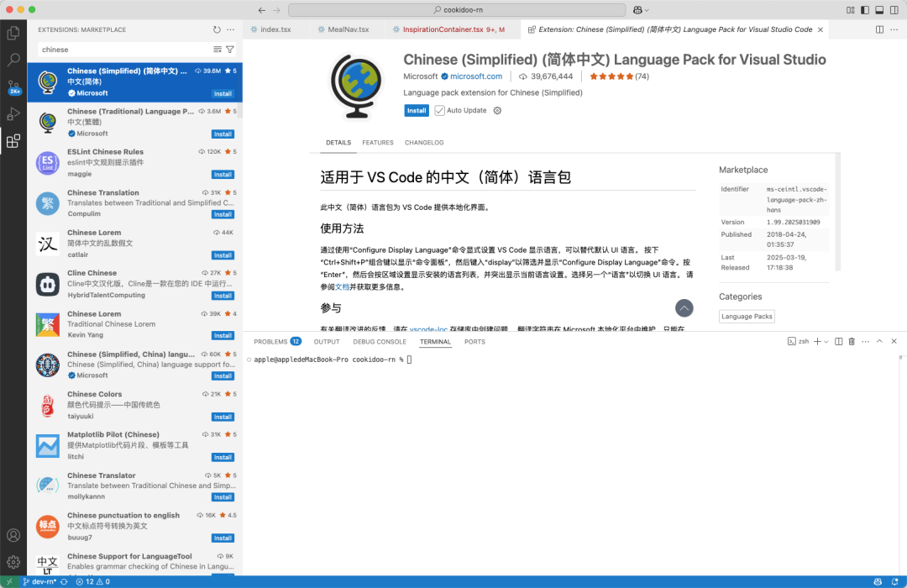Hide the primary sidebar using layout toggle
Image resolution: width=907 pixels, height=588 pixels.
865,10
